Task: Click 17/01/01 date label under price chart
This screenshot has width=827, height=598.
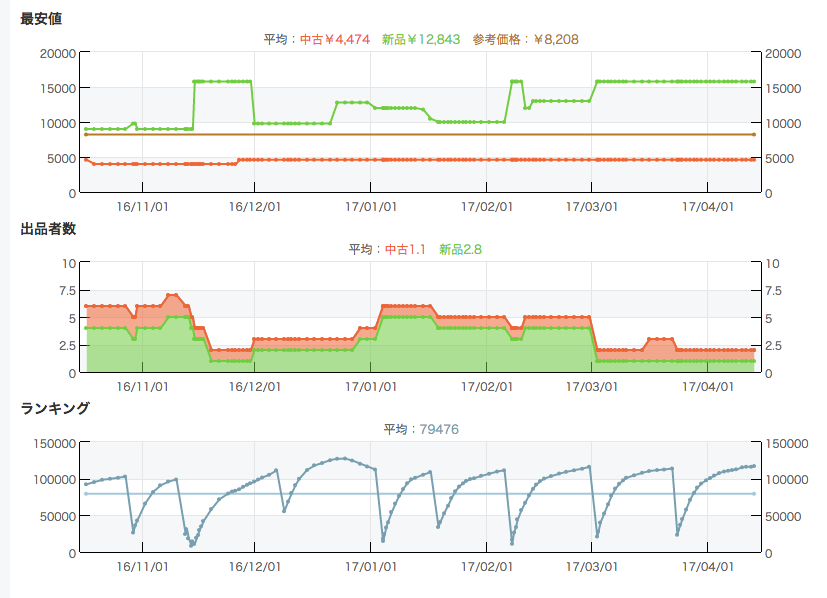Action: point(370,206)
